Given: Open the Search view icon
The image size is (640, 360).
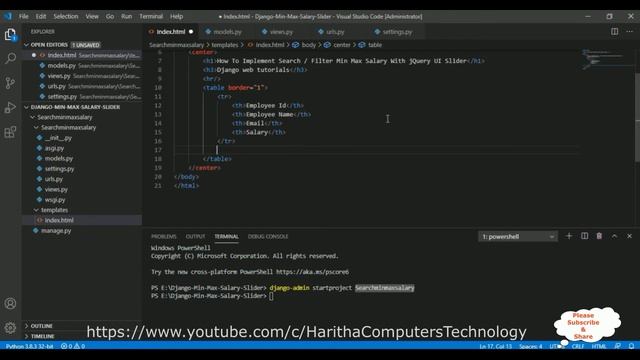Looking at the screenshot, I should (10, 58).
